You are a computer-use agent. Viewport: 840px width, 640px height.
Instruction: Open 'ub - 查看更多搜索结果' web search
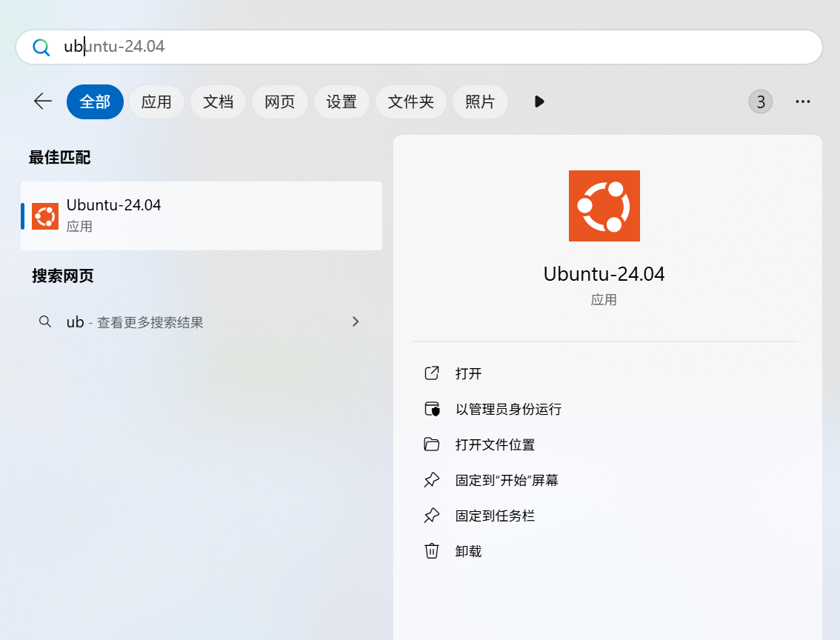click(201, 322)
